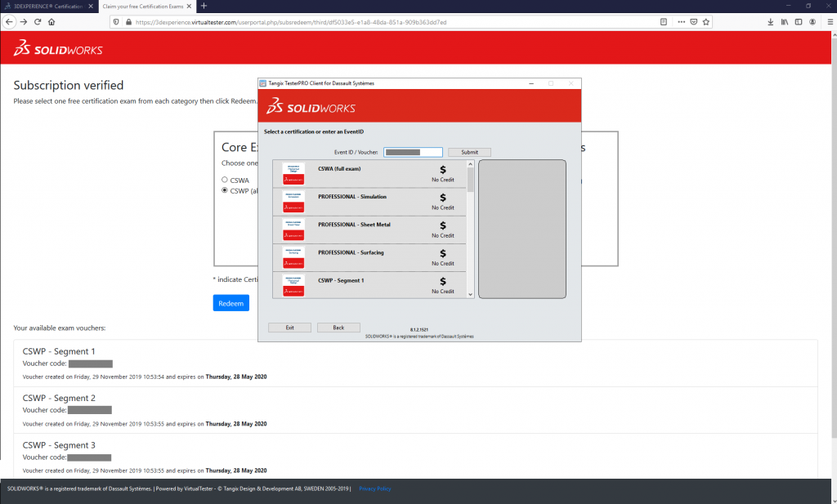Open the Firefox Downloads icon

coord(770,21)
